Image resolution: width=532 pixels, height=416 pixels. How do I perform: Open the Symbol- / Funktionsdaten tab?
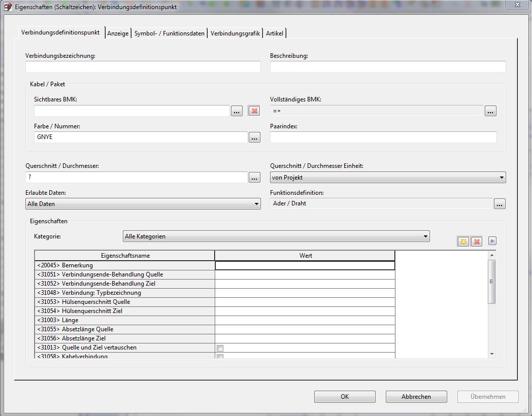(x=170, y=33)
